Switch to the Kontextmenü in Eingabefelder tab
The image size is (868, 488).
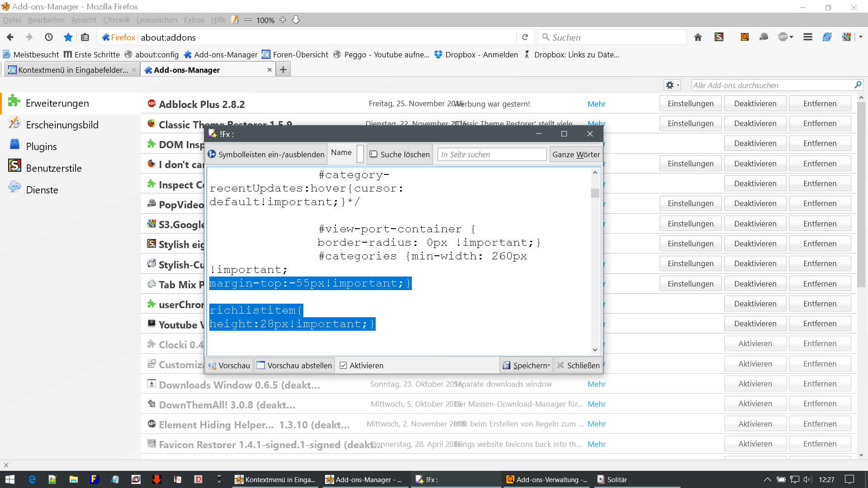click(72, 70)
